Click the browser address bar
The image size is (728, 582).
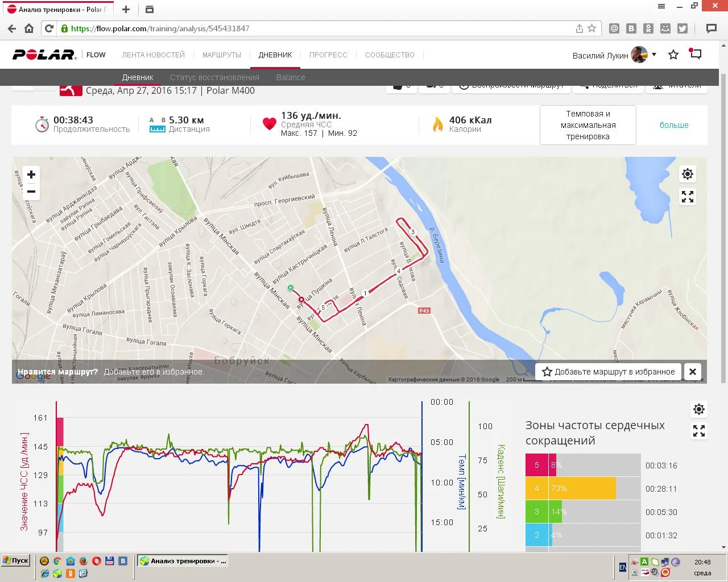point(318,28)
